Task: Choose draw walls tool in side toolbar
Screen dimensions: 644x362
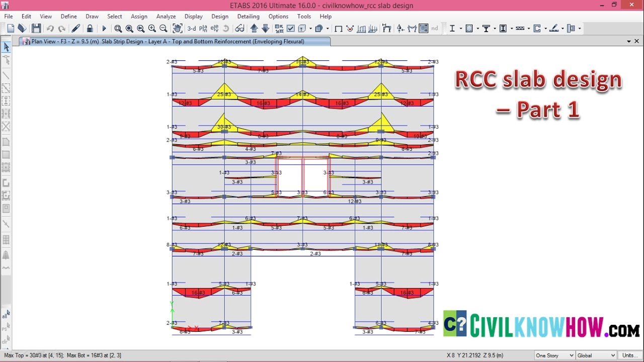Action: coord(6,183)
